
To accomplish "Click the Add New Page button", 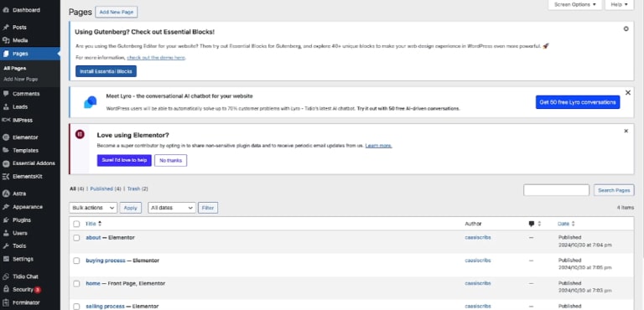I will click(x=117, y=13).
